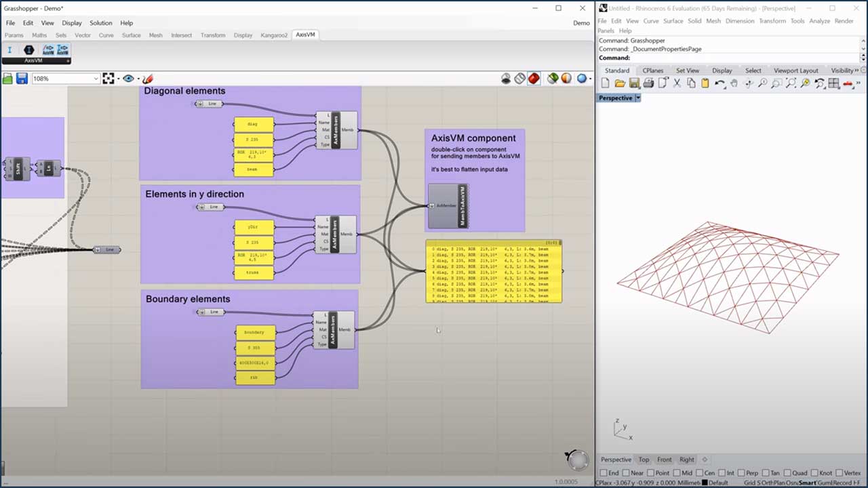Toggle the SmartTrack status bar button

pos(808,483)
